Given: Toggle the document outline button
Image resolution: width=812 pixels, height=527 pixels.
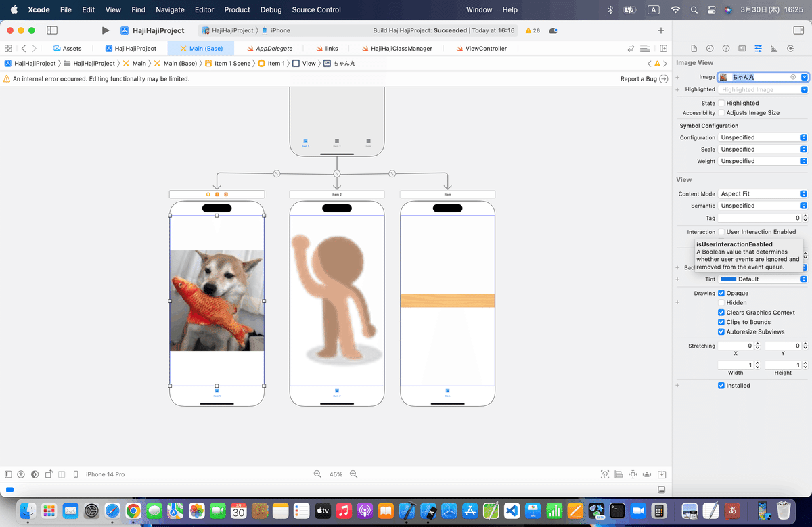Looking at the screenshot, I should (8, 474).
